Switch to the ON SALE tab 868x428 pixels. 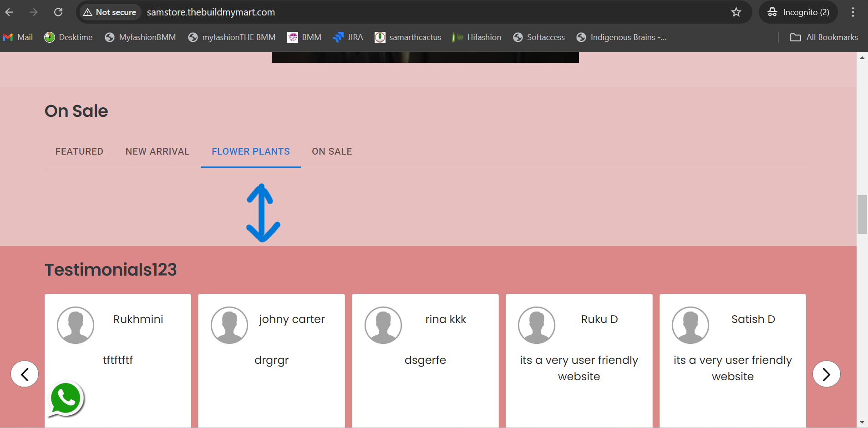pyautogui.click(x=332, y=151)
